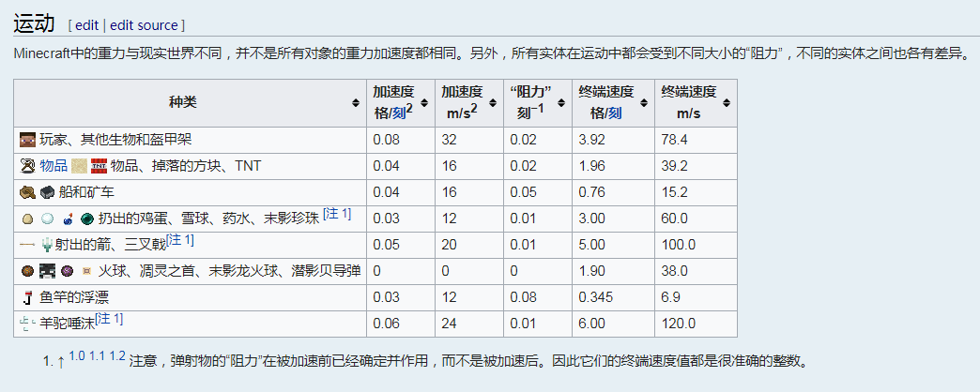Jump back via footnote link 1.2
The width and height of the screenshot is (980, 392).
117,356
